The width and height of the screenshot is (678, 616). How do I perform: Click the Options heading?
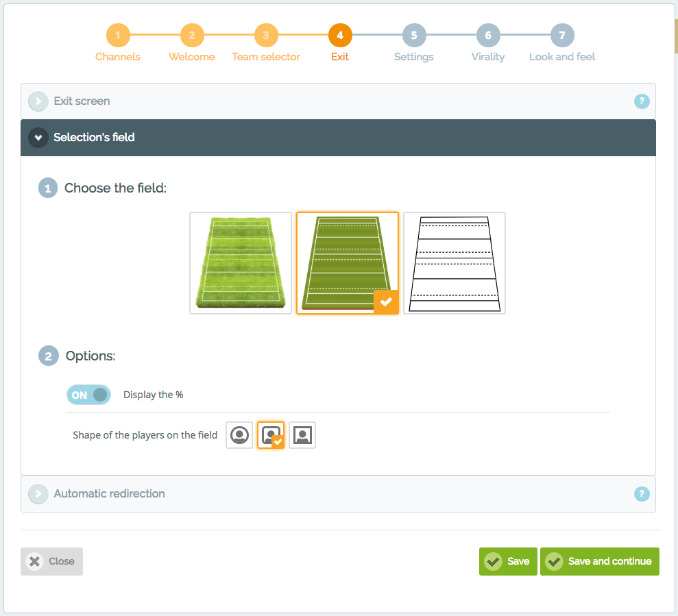[90, 356]
